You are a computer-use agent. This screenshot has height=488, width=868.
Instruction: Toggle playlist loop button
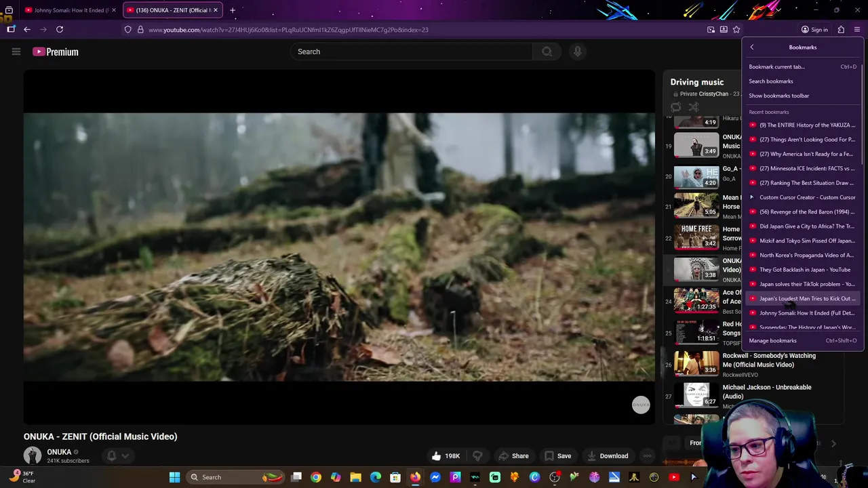pyautogui.click(x=676, y=107)
